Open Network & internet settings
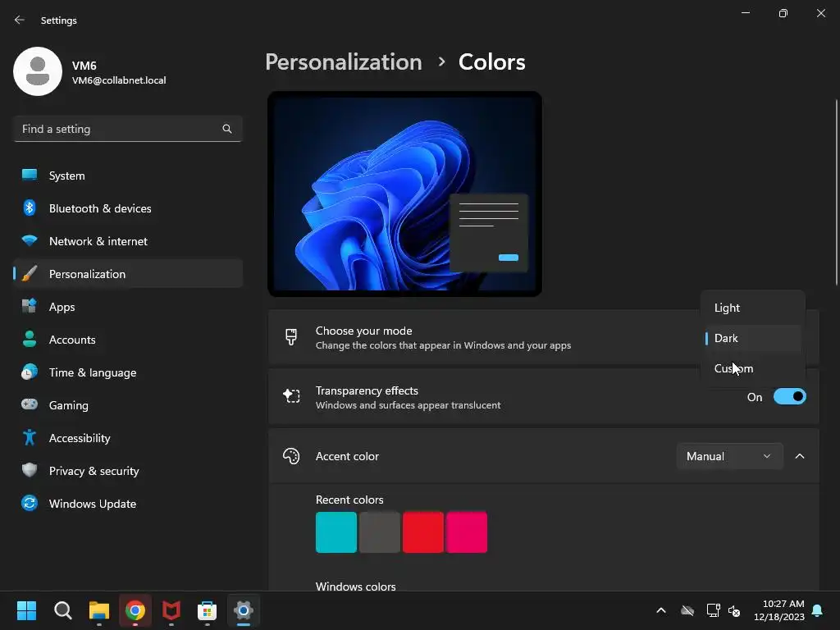Image resolution: width=840 pixels, height=630 pixels. 128,241
